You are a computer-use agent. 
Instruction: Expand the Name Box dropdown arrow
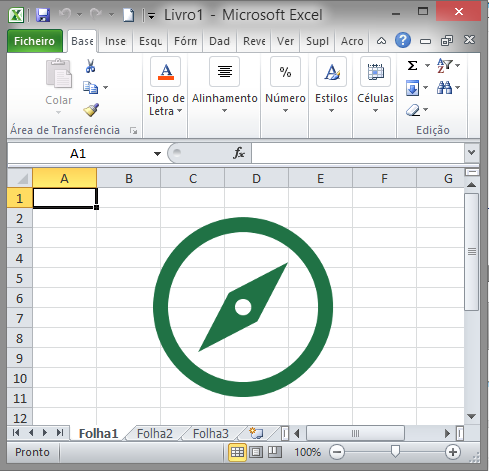[157, 154]
